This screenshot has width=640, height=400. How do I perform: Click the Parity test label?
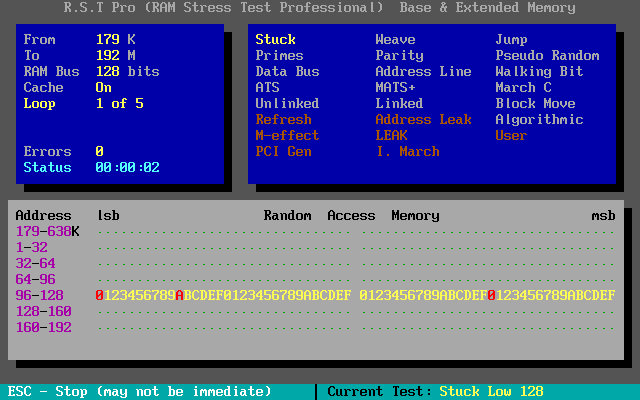[399, 56]
